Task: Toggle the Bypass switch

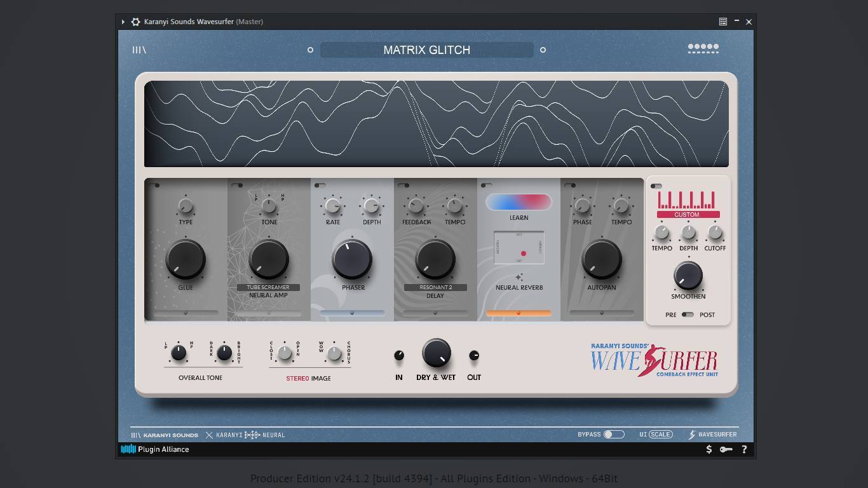Action: (x=613, y=435)
